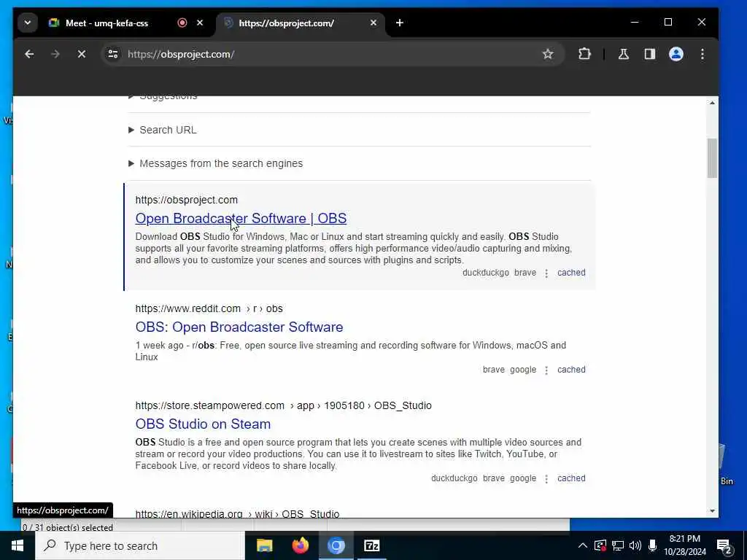The height and width of the screenshot is (560, 747).
Task: Toggle the browser side panel icon
Action: point(650,54)
